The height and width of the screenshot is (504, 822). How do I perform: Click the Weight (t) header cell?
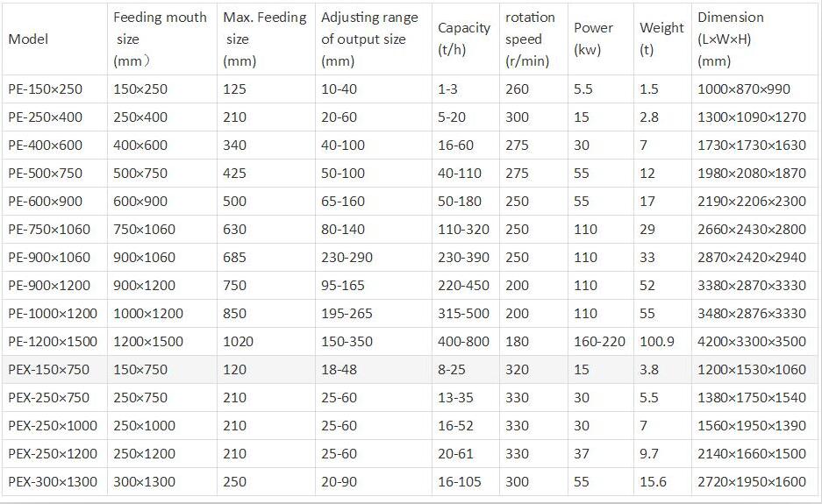pyautogui.click(x=662, y=39)
